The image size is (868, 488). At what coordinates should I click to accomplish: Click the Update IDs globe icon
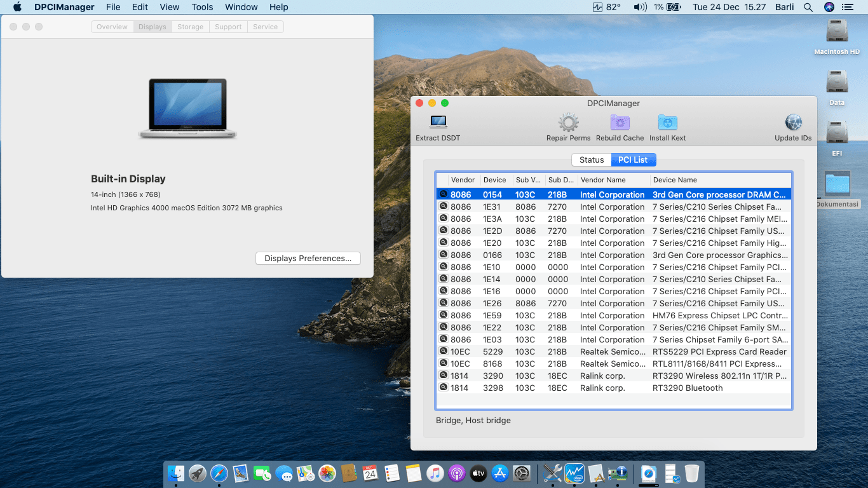(793, 122)
